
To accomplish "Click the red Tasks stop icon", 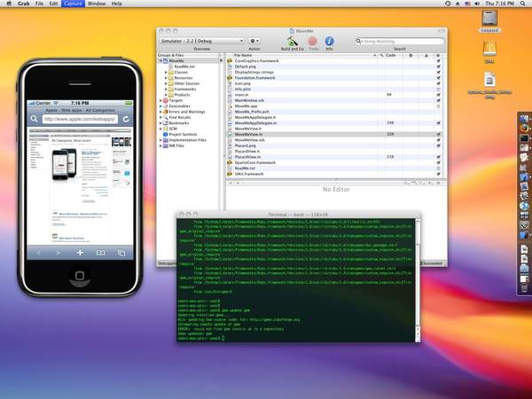I will click(x=312, y=41).
